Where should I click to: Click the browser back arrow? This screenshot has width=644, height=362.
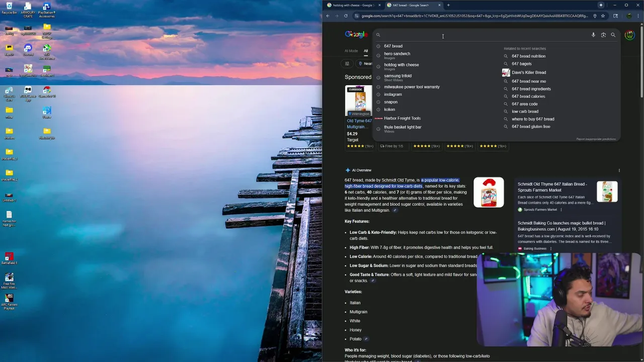point(328,16)
